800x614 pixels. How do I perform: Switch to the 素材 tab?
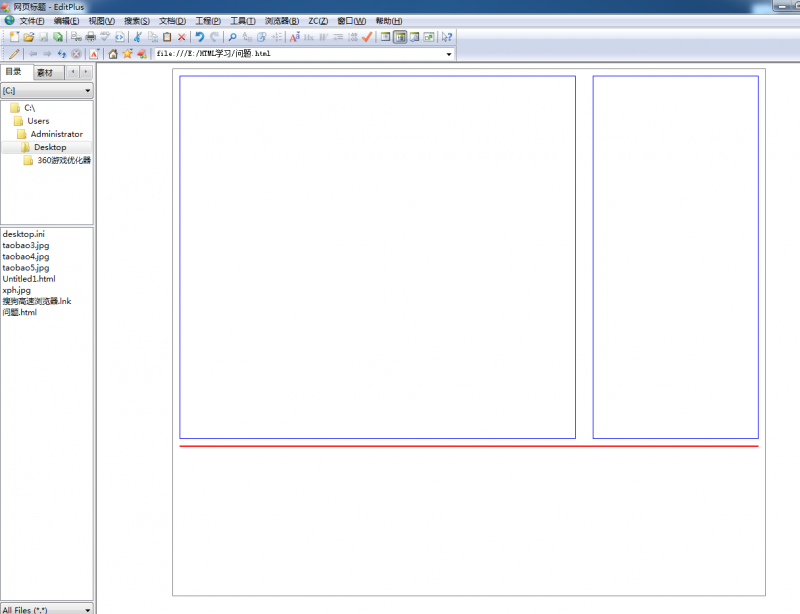pos(45,73)
